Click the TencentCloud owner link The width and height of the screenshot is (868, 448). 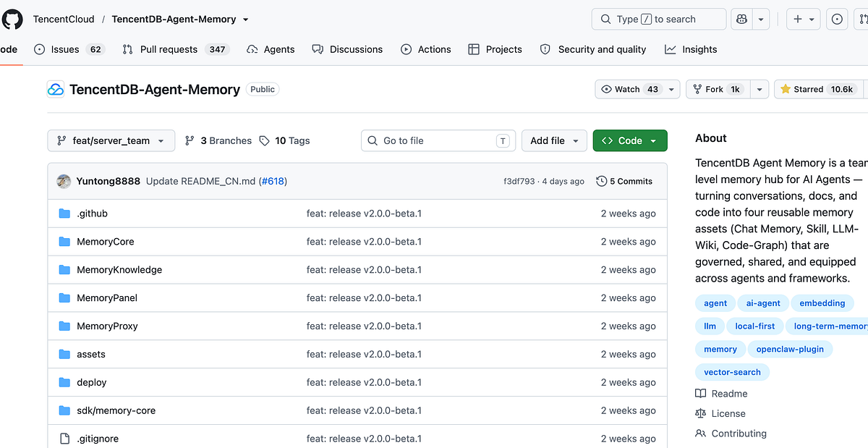coord(64,20)
